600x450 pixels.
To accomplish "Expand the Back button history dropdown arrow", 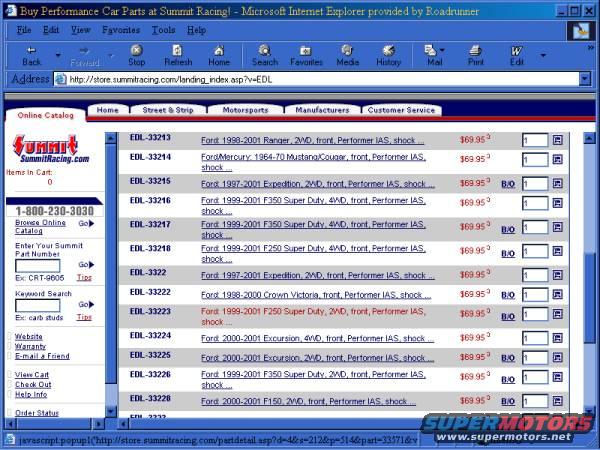I will click(x=58, y=55).
